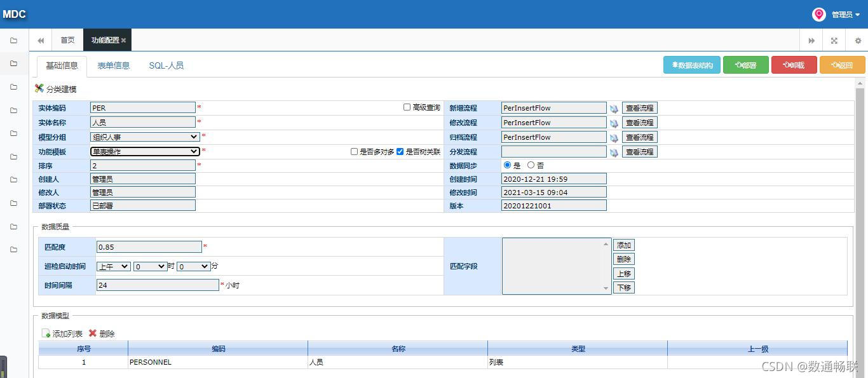This screenshot has width=868, height=378.
Task: Open settings via the gear icon
Action: [x=858, y=41]
